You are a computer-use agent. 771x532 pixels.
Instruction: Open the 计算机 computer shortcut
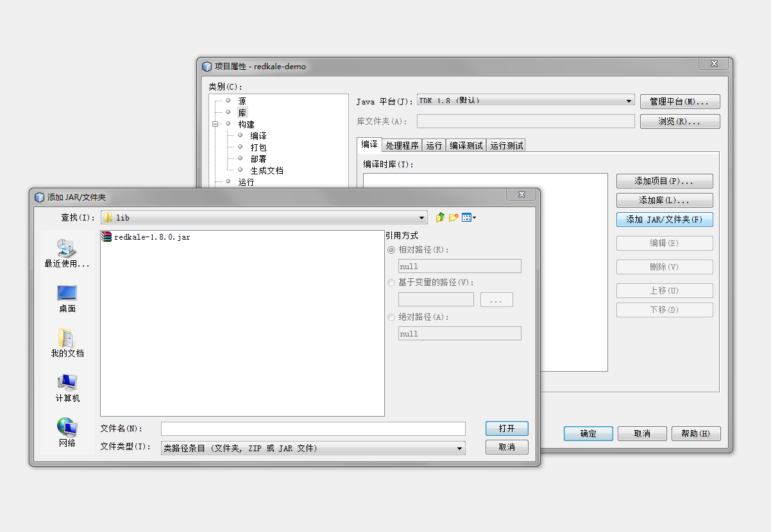point(67,388)
